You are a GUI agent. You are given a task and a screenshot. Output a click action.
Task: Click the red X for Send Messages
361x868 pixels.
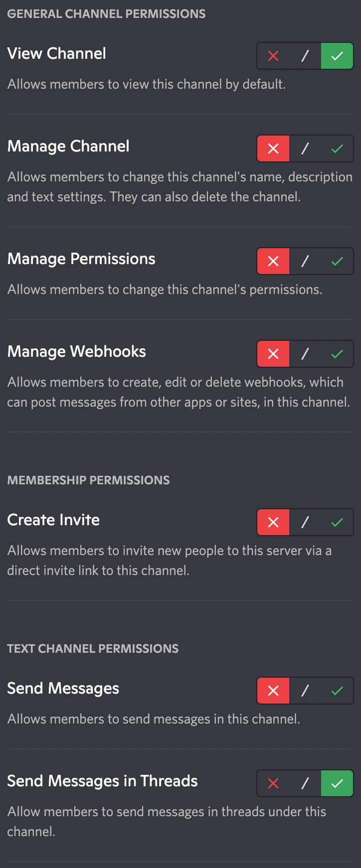click(273, 691)
